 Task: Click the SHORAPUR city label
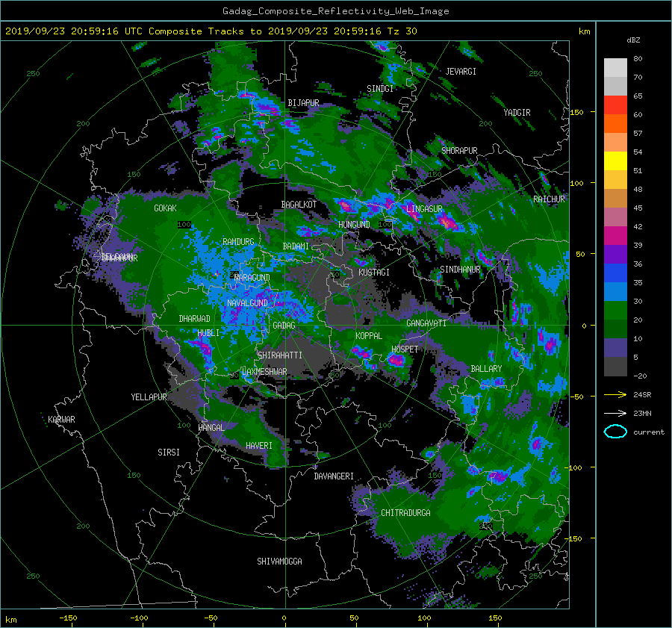click(x=459, y=150)
